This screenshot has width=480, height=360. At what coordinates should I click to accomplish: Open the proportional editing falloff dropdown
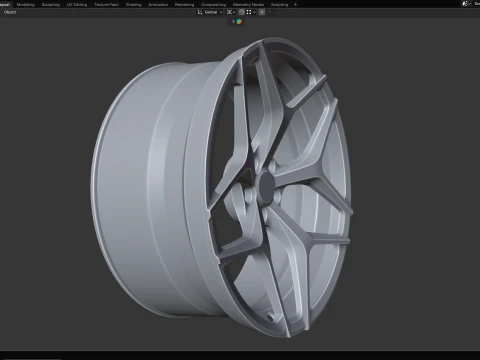tap(271, 12)
